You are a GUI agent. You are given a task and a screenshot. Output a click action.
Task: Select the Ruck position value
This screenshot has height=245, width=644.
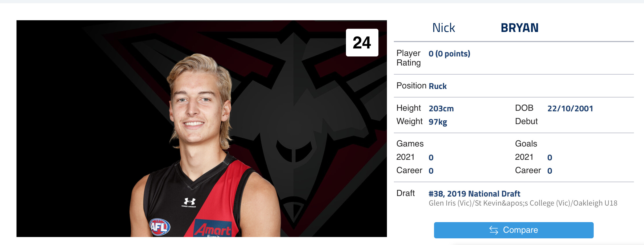coord(437,86)
